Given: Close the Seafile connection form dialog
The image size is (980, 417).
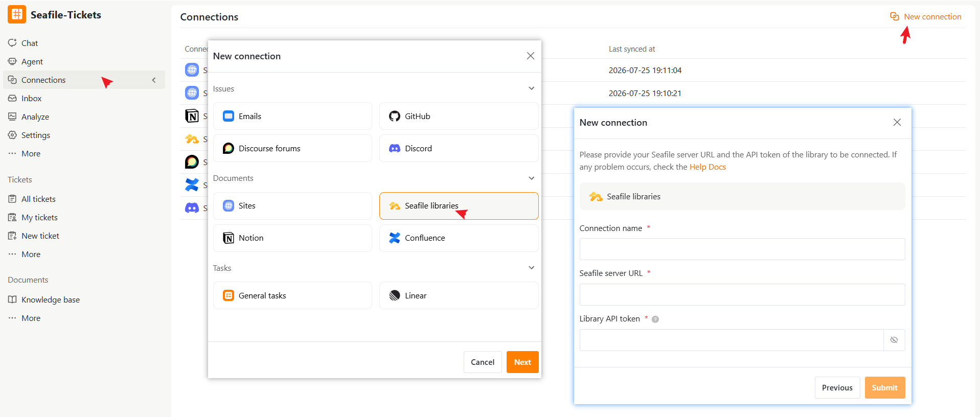Looking at the screenshot, I should [897, 122].
